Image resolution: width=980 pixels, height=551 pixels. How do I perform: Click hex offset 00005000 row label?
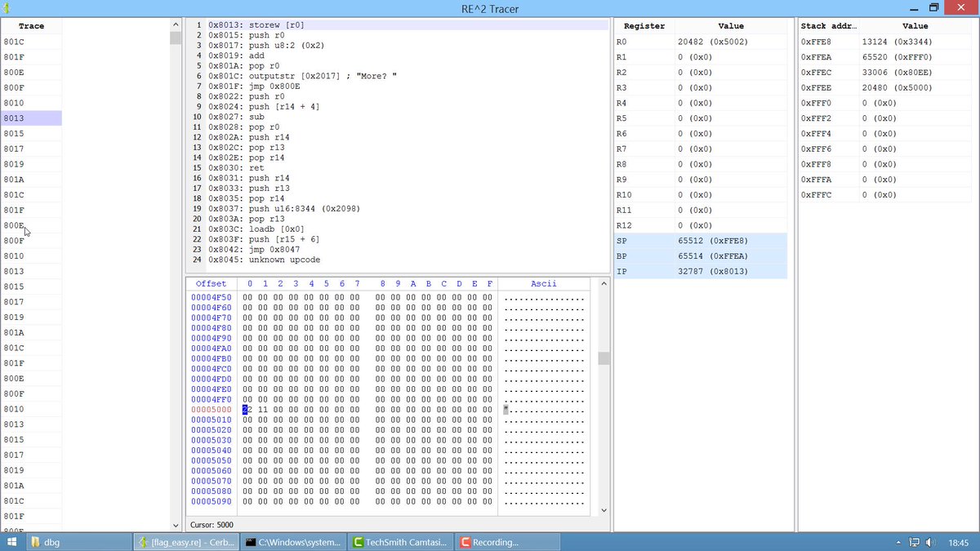[211, 410]
